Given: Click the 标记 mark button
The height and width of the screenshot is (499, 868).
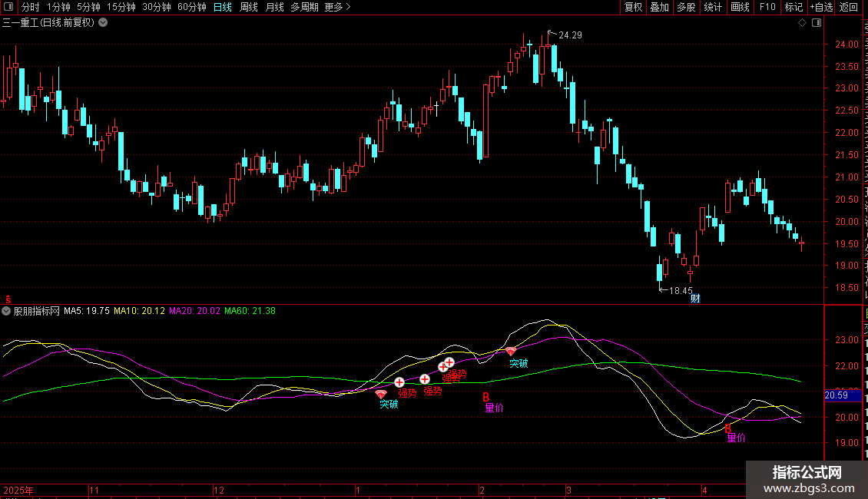Looking at the screenshot, I should click(x=793, y=7).
